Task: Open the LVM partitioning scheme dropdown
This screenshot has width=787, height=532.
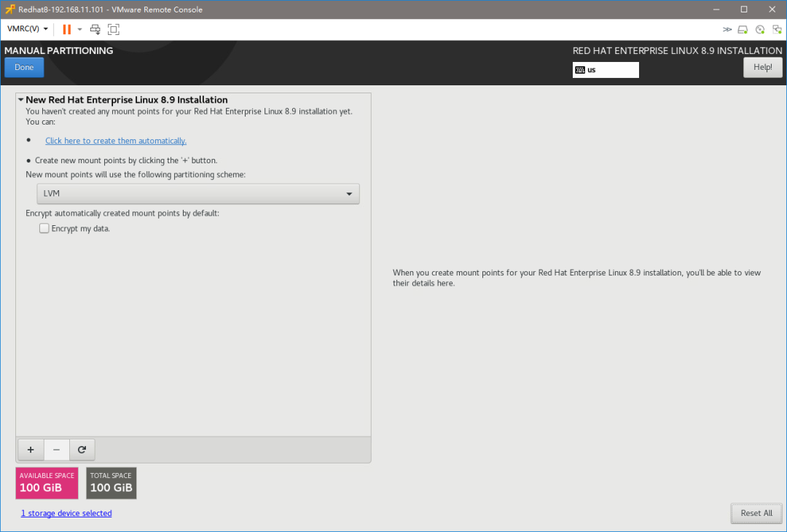Action: pyautogui.click(x=197, y=194)
